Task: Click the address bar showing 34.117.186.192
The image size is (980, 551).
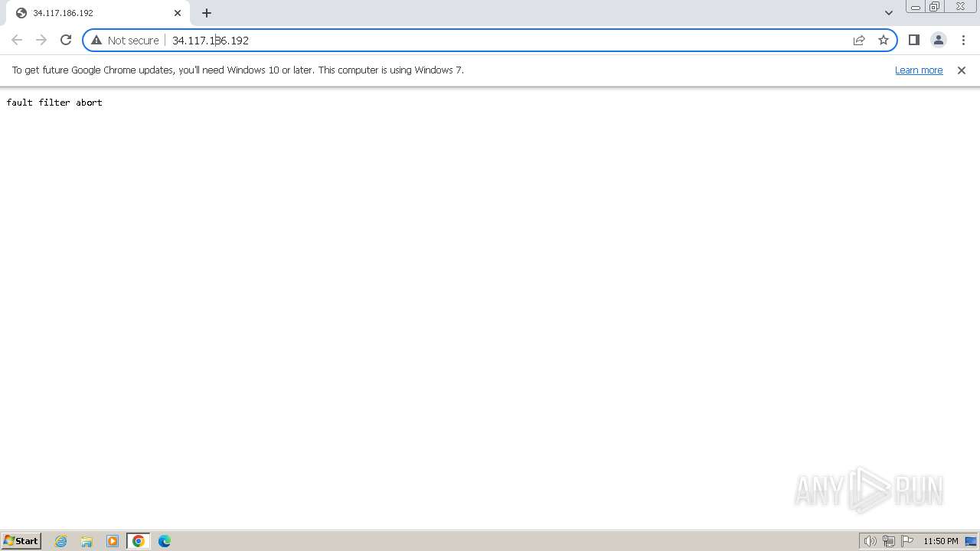Action: 490,40
